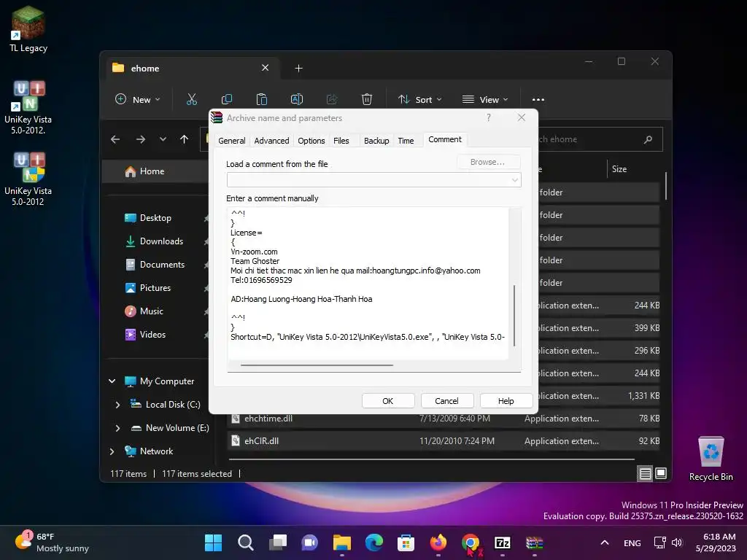Click Cancel in archive dialog
Image resolution: width=747 pixels, height=560 pixels.
(447, 401)
